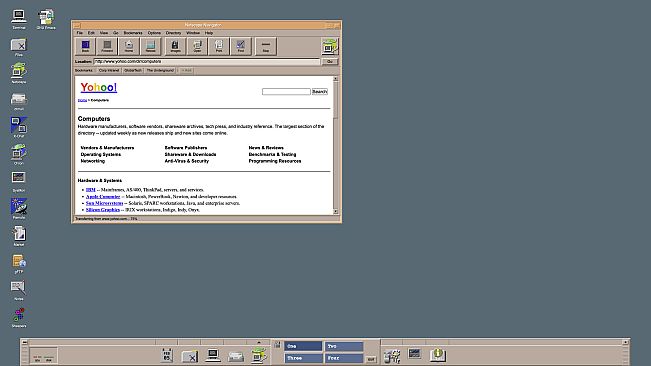Open the View menu

(x=104, y=33)
